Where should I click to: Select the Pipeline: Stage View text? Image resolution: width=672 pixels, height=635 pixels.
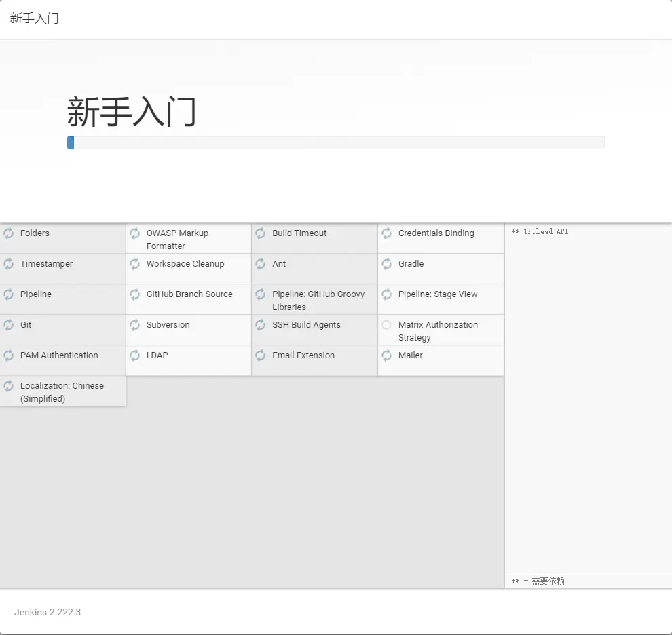click(438, 294)
